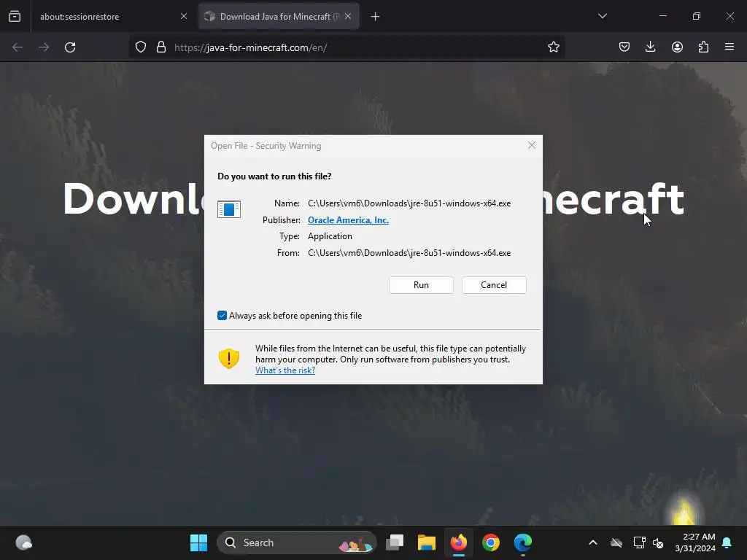747x560 pixels.
Task: Launch Microsoft Edge from taskbar
Action: [x=522, y=542]
